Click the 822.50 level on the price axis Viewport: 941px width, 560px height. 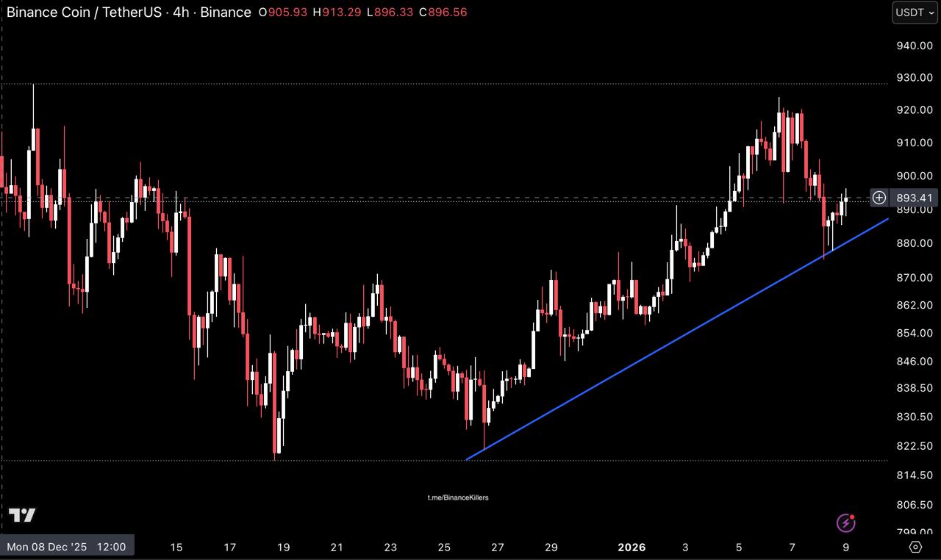pos(915,446)
